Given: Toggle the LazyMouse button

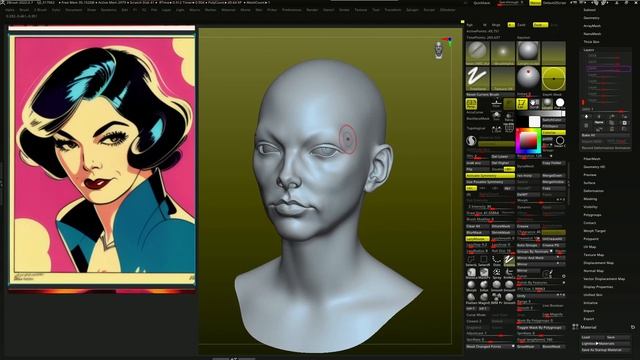Looking at the screenshot, I should click(478, 239).
